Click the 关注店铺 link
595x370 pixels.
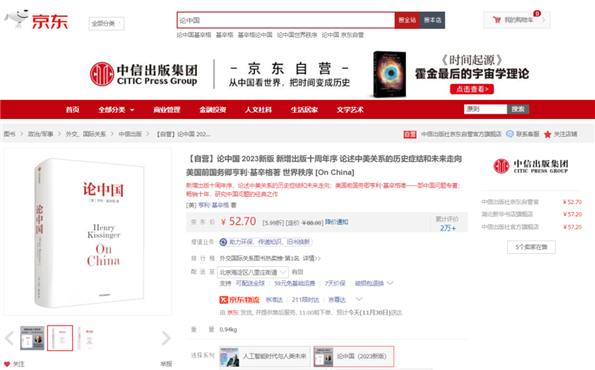(x=565, y=134)
